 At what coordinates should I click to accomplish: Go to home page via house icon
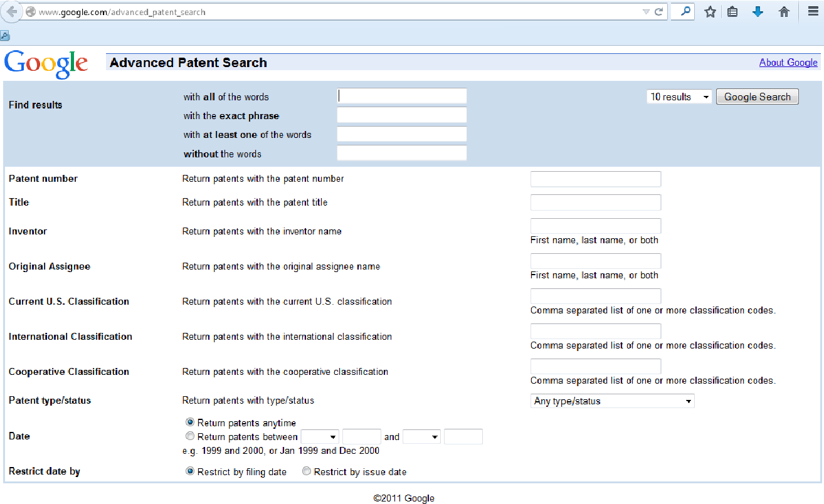tap(784, 12)
